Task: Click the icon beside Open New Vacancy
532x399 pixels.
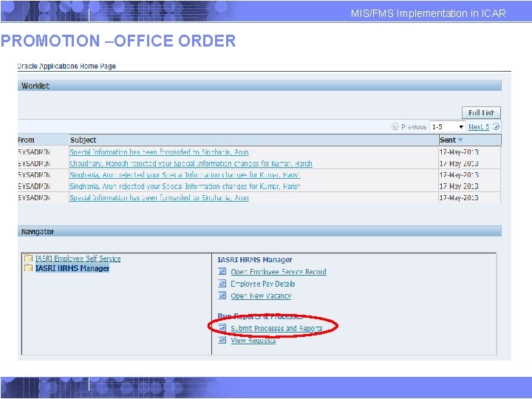Action: point(222,296)
